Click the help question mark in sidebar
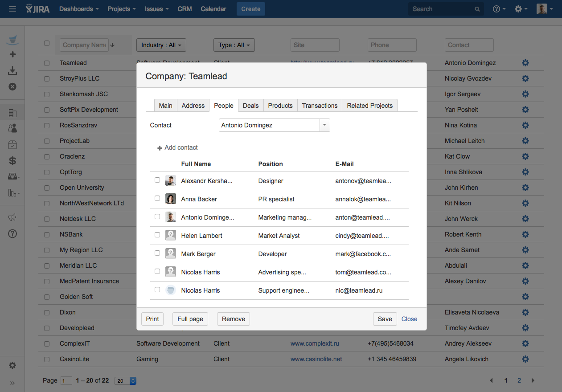Viewport: 562px width, 392px height. (x=12, y=233)
